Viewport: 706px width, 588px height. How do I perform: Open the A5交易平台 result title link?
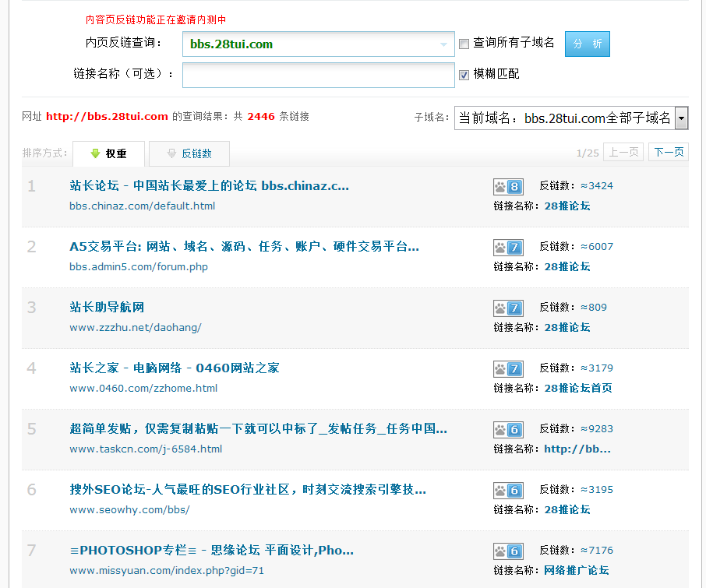click(244, 246)
